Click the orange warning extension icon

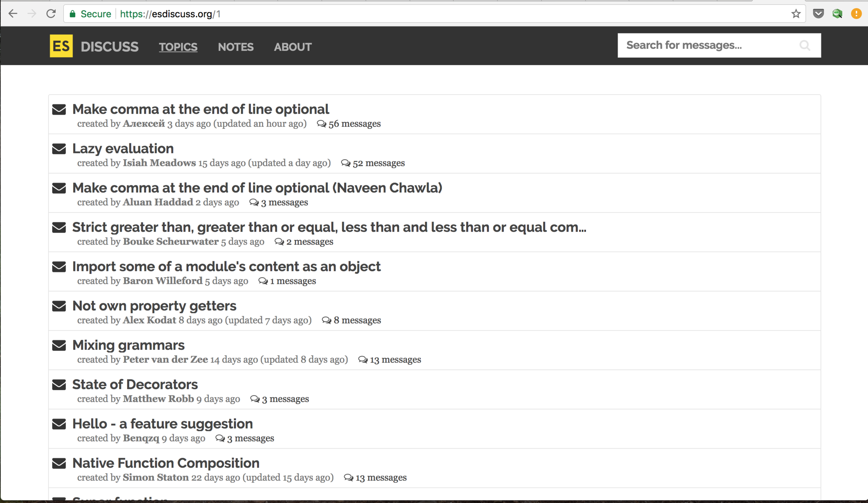[856, 14]
